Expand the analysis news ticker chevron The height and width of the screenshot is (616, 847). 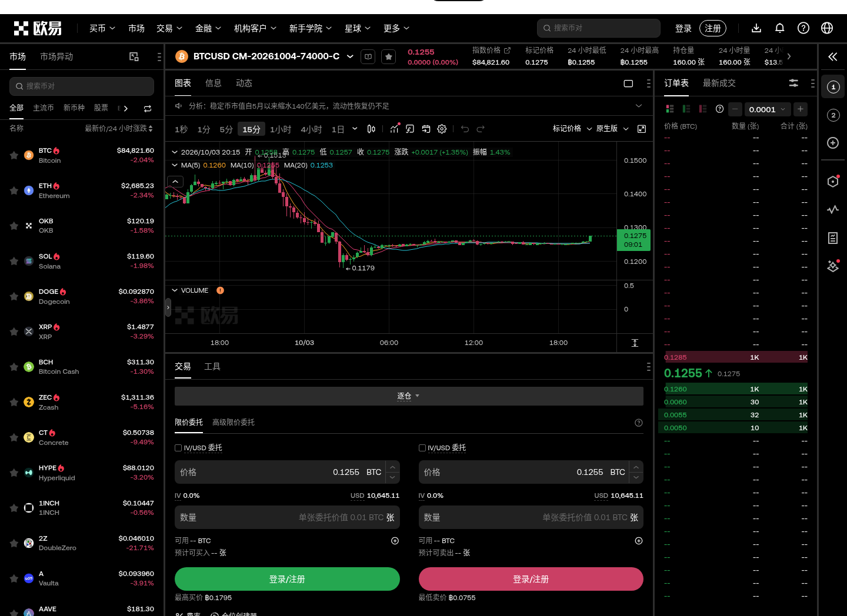point(639,106)
